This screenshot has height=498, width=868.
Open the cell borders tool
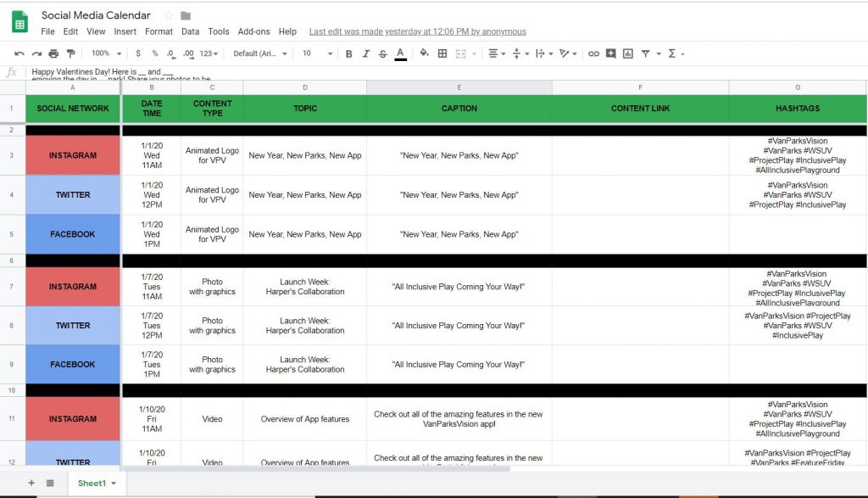(442, 53)
